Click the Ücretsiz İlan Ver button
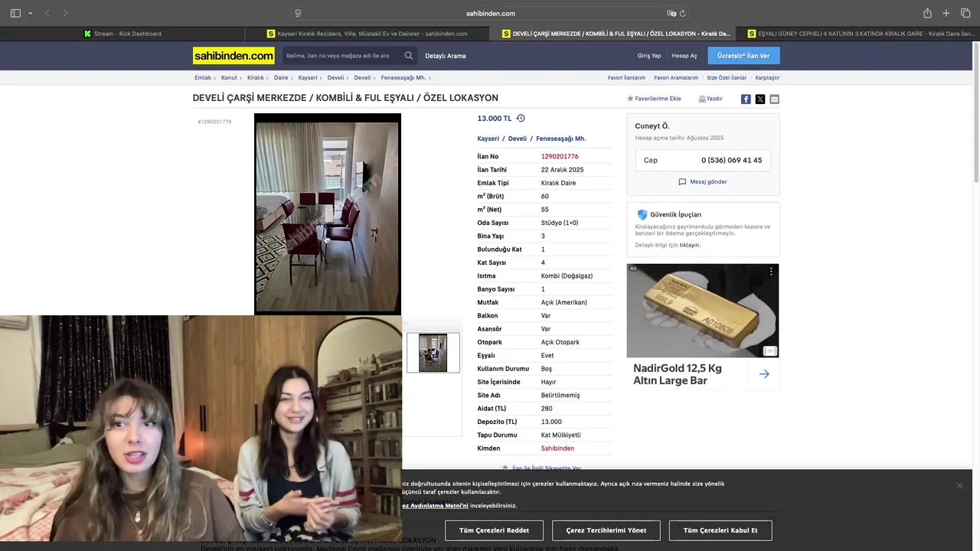980x551 pixels. 743,56
